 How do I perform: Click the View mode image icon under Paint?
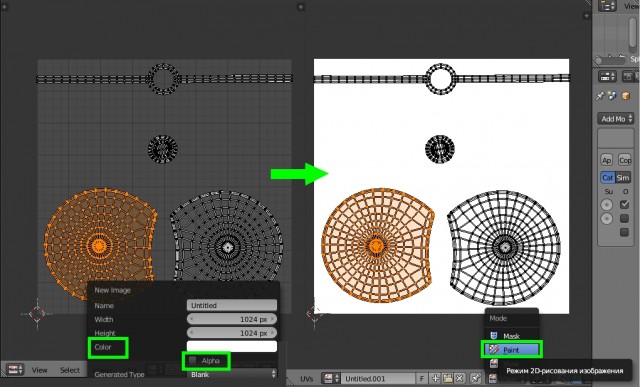click(x=494, y=363)
